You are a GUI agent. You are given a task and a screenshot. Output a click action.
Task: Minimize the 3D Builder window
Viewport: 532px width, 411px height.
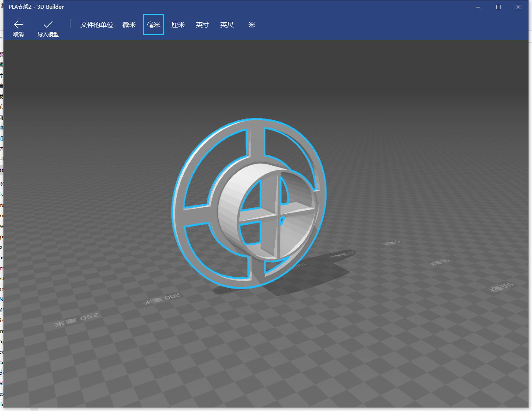pyautogui.click(x=478, y=7)
